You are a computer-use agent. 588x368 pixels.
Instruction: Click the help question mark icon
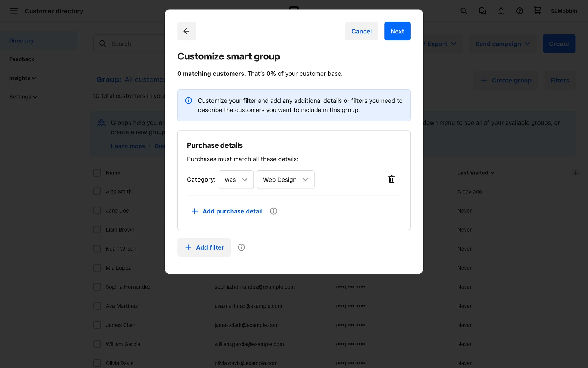click(519, 11)
